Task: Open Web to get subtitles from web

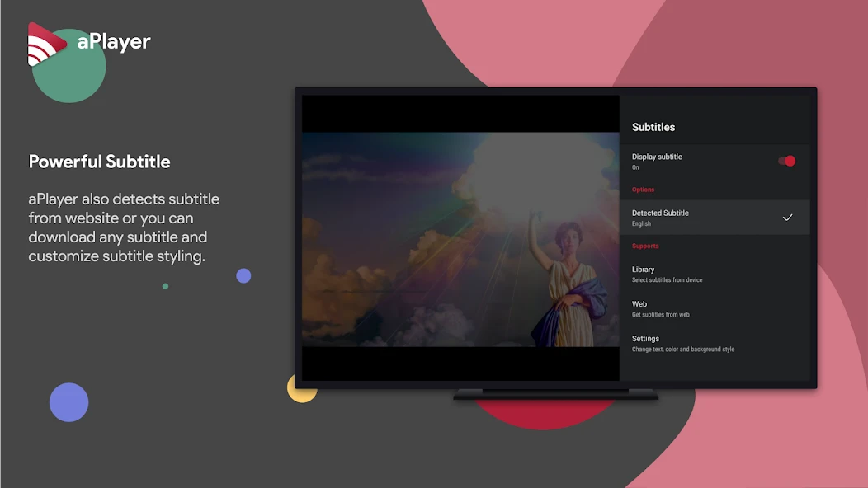Action: click(x=714, y=309)
